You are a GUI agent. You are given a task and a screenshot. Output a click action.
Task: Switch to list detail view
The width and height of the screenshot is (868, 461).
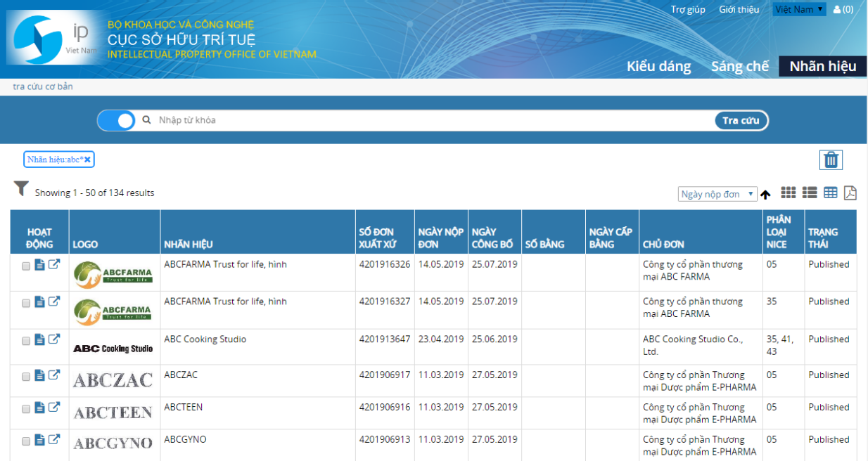tap(810, 193)
